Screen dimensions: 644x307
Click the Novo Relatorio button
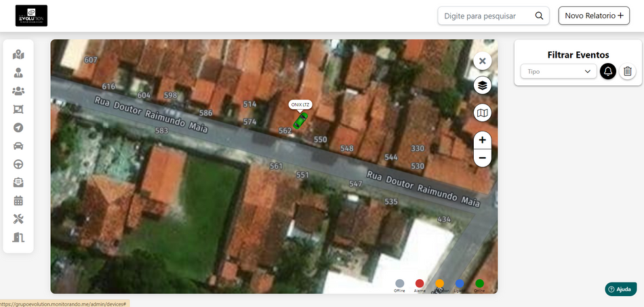point(594,16)
